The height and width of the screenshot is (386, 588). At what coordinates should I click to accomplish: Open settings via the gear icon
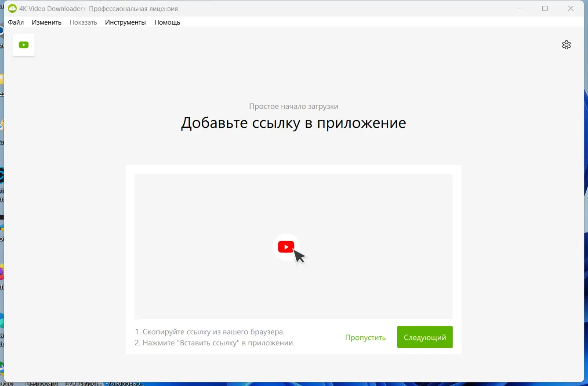coord(566,45)
